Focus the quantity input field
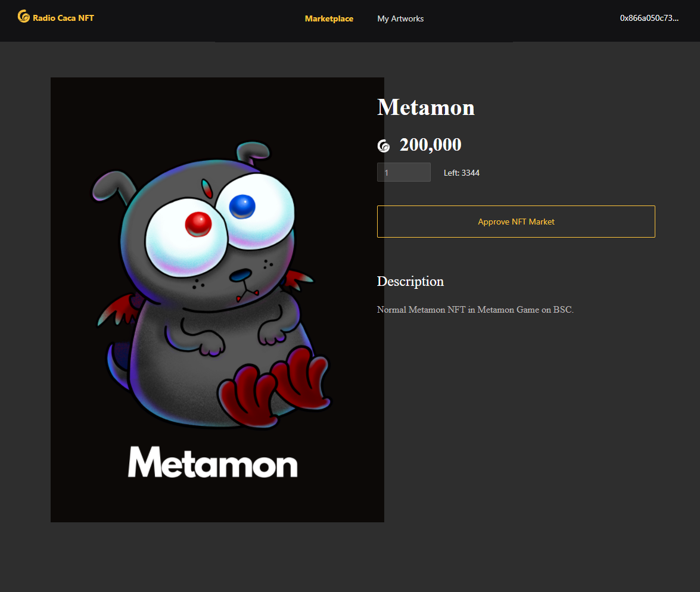The image size is (700, 592). pyautogui.click(x=404, y=172)
